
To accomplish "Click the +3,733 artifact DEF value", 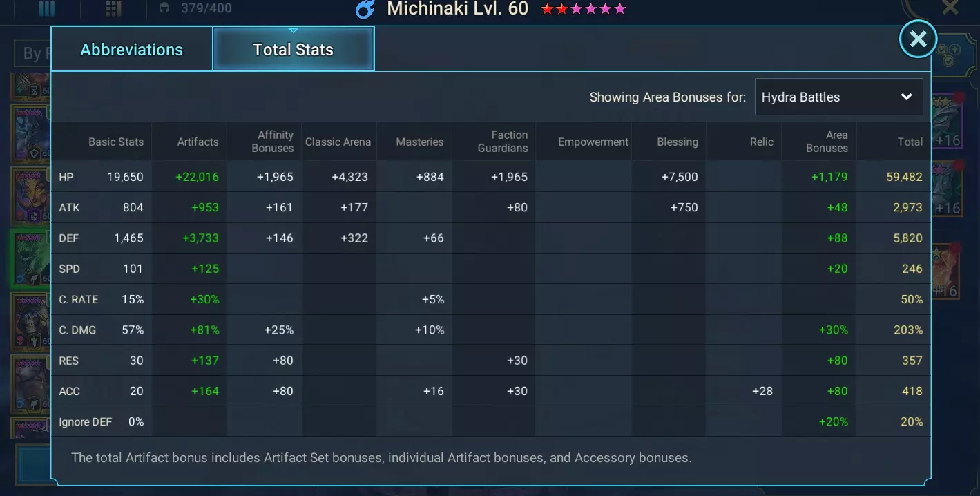I will (200, 238).
